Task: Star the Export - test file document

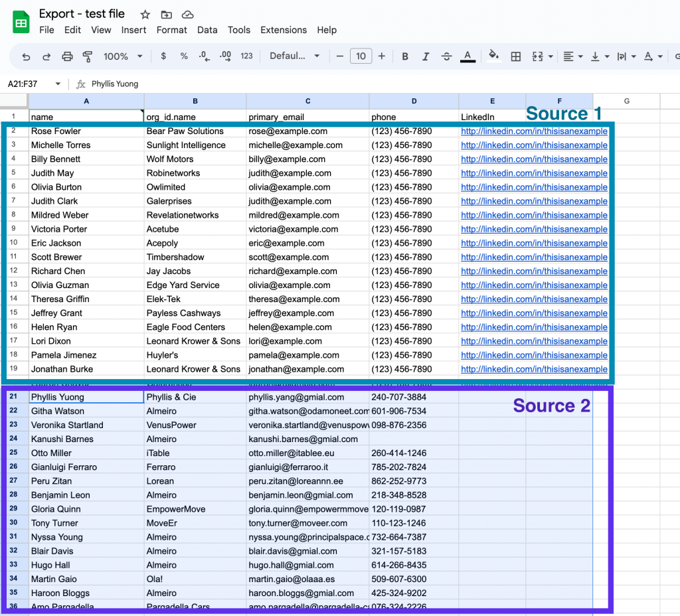Action: coord(145,15)
